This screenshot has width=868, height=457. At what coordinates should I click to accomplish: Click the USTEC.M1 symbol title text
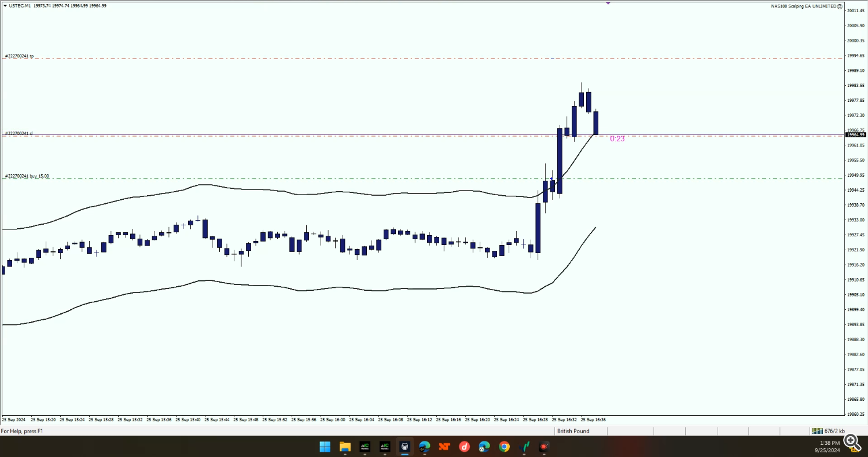click(20, 6)
